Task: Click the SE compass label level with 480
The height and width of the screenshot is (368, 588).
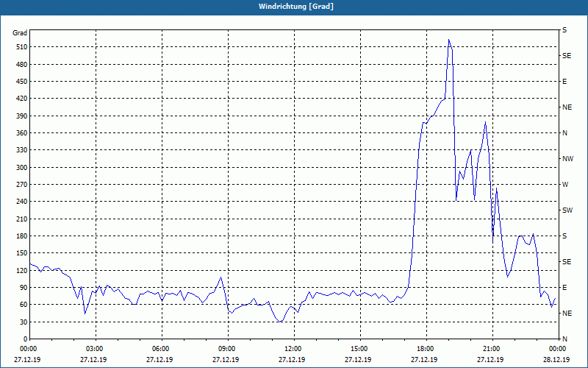Action: pyautogui.click(x=567, y=56)
